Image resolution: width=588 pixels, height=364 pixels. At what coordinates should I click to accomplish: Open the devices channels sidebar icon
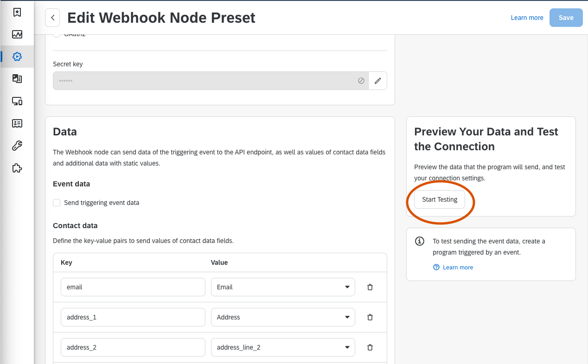[x=17, y=101]
